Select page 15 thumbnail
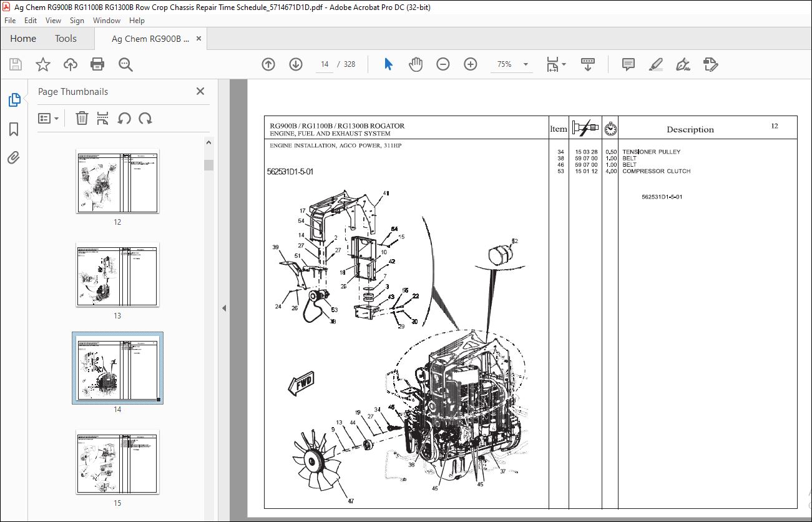812x522 pixels. coord(117,462)
